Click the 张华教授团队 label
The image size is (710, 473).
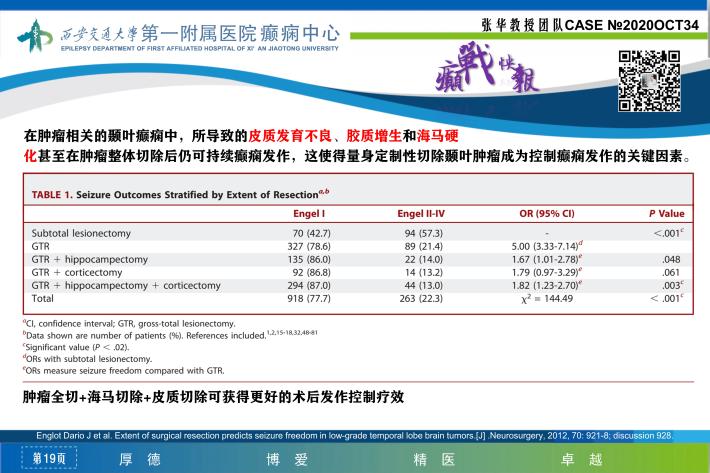pos(522,25)
